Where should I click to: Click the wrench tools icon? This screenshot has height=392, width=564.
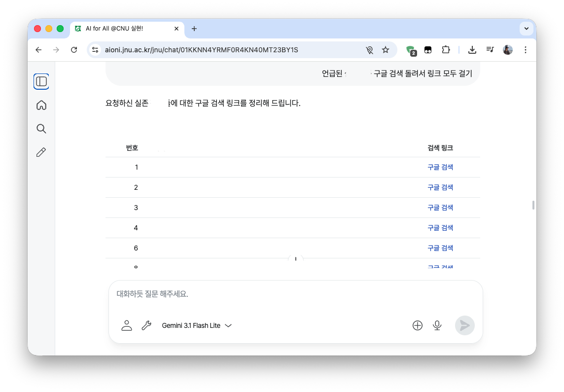pos(146,325)
